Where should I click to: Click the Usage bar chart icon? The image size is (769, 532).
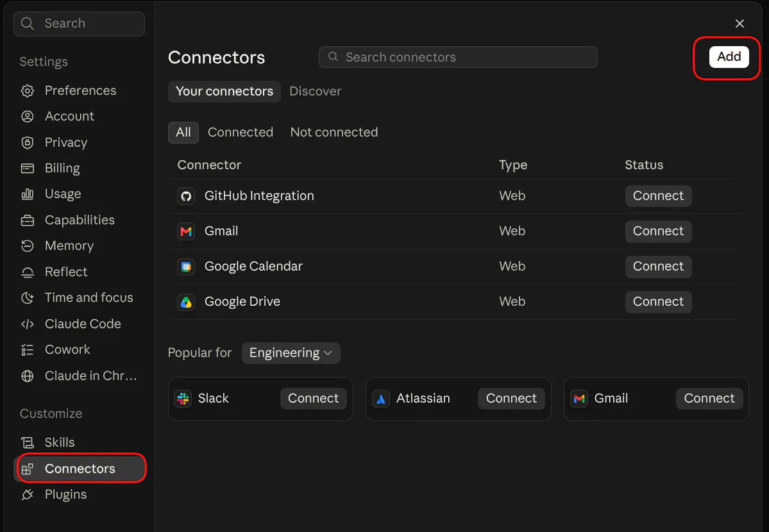point(28,194)
